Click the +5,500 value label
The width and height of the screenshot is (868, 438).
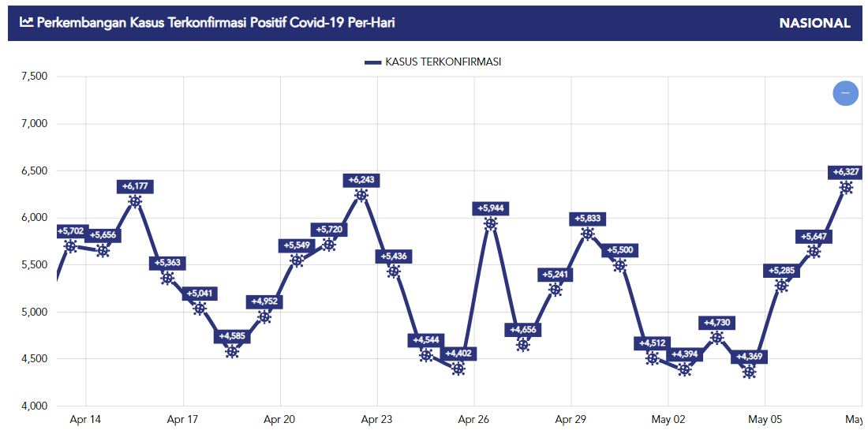click(x=620, y=250)
